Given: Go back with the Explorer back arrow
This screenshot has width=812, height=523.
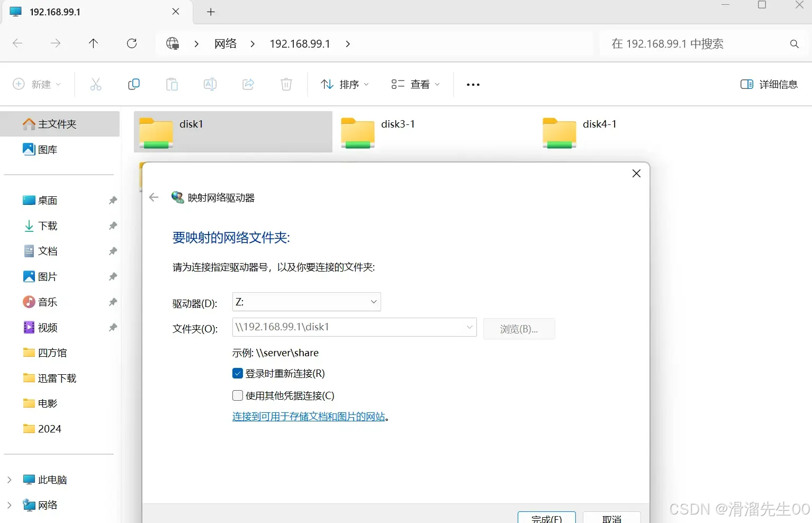Looking at the screenshot, I should [17, 43].
